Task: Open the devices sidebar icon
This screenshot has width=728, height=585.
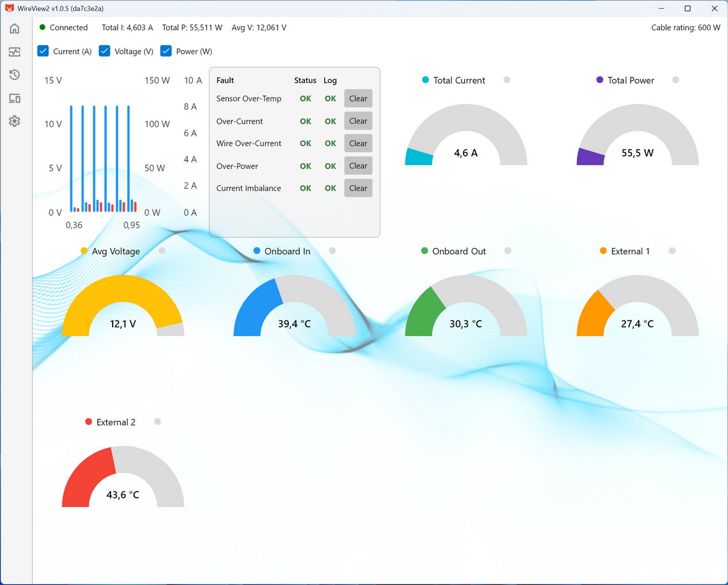Action: [x=15, y=98]
